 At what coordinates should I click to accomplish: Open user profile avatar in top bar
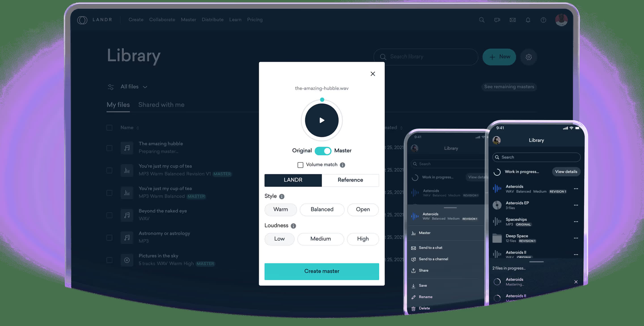tap(561, 20)
